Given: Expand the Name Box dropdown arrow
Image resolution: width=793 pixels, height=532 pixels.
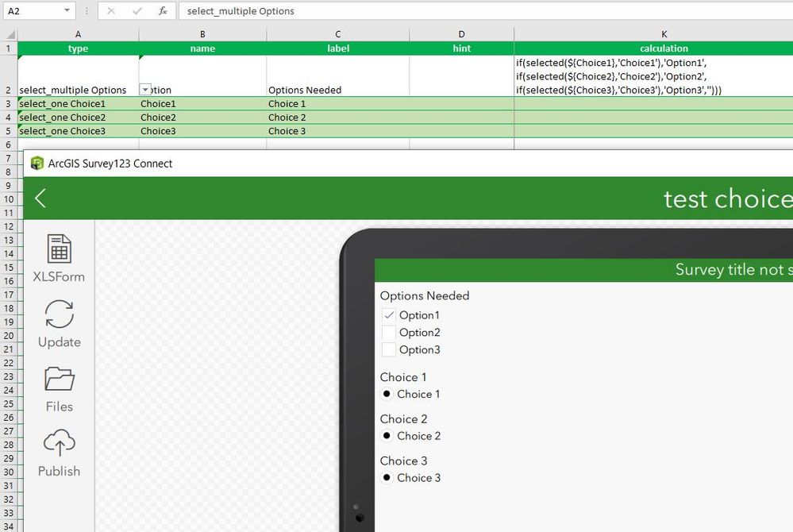Looking at the screenshot, I should coord(67,10).
